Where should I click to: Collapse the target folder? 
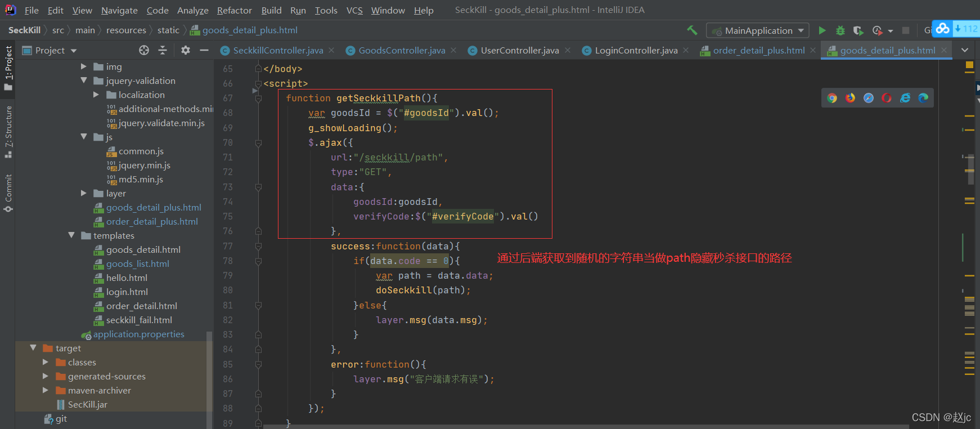pos(33,348)
